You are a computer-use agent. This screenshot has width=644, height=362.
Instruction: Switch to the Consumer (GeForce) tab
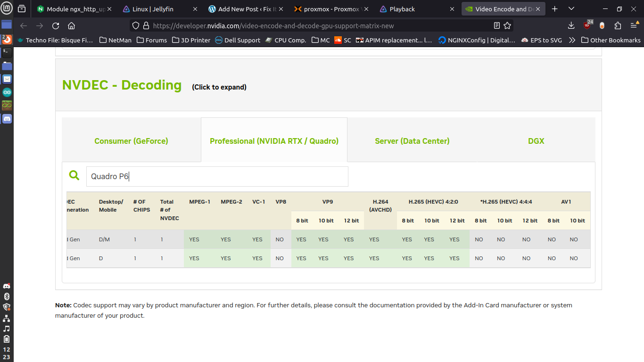pyautogui.click(x=131, y=141)
